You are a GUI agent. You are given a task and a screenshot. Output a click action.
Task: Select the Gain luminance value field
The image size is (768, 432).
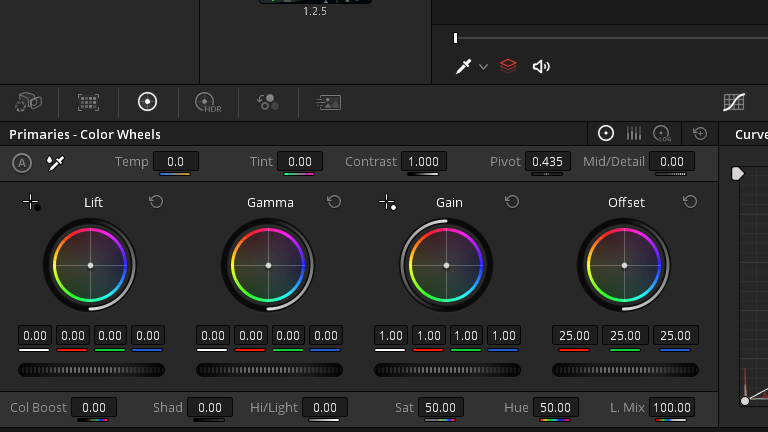click(390, 336)
